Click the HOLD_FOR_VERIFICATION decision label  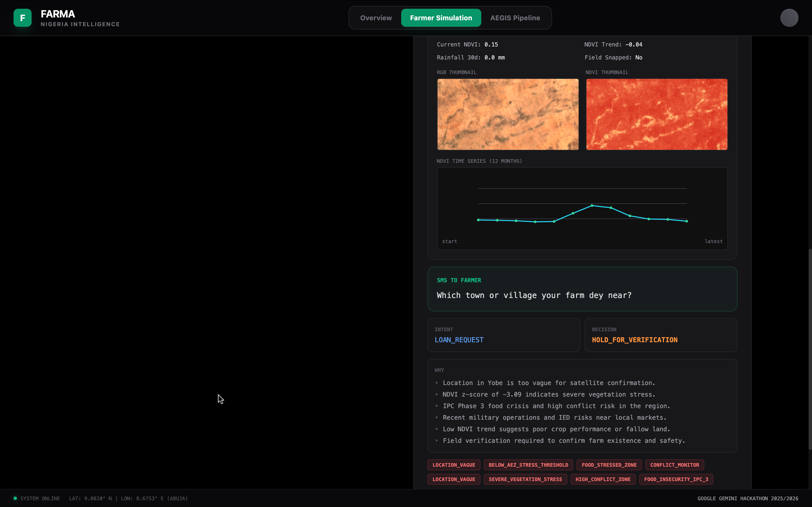point(634,340)
